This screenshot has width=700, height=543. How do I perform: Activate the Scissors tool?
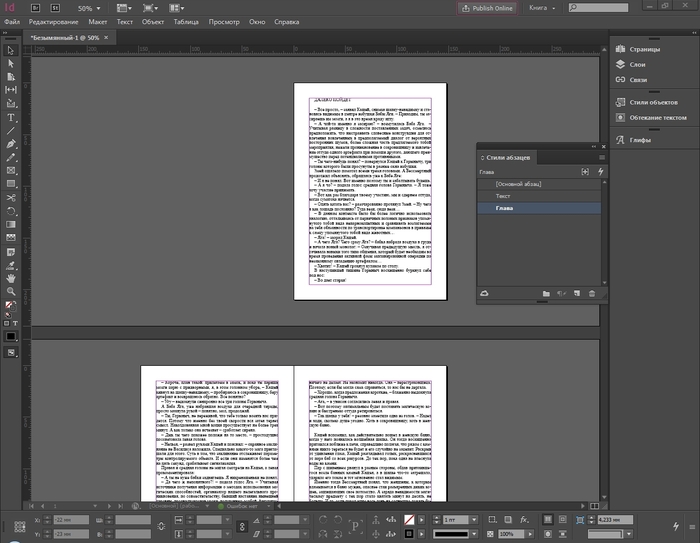tap(11, 198)
